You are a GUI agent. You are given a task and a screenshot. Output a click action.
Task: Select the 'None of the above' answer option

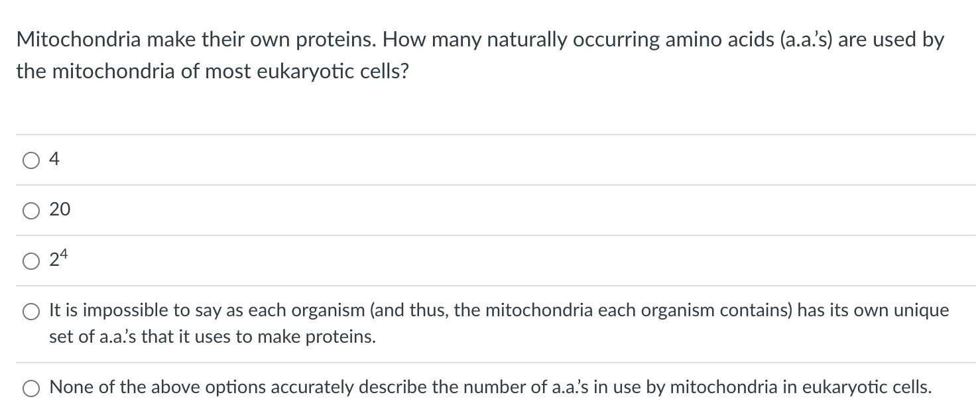(x=31, y=387)
